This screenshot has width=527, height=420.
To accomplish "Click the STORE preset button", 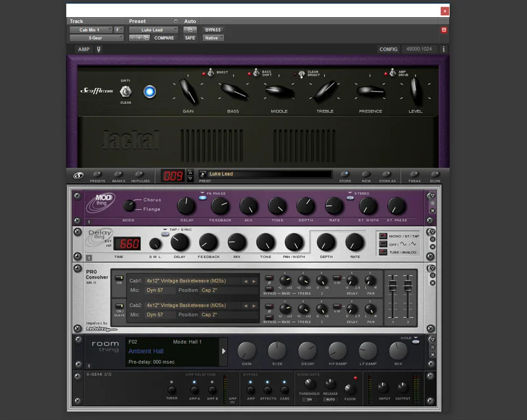I will tap(345, 174).
